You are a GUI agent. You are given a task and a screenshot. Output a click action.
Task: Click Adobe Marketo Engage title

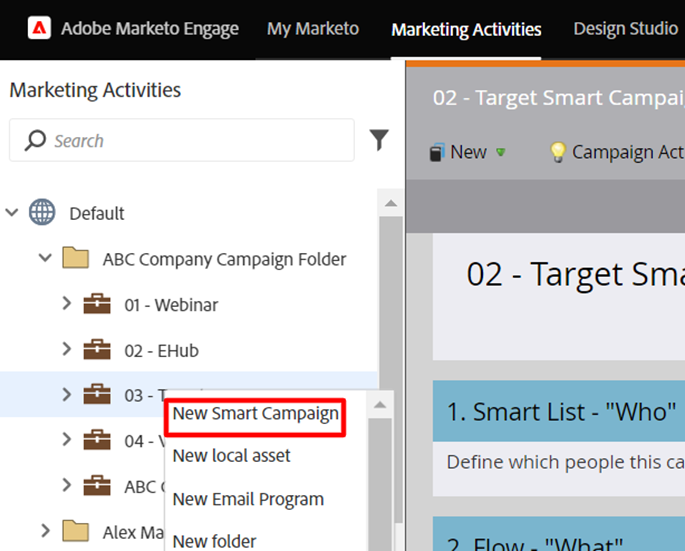tap(150, 29)
